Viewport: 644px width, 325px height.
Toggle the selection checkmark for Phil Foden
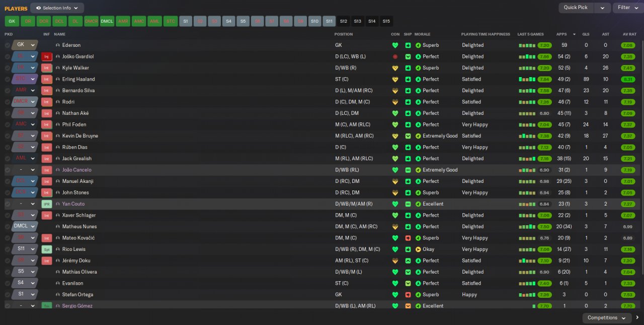point(8,124)
